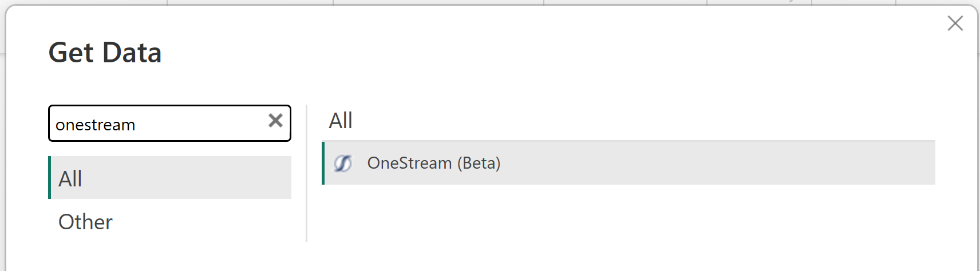The width and height of the screenshot is (980, 271).
Task: Click the Get Data dialog title
Action: (105, 53)
